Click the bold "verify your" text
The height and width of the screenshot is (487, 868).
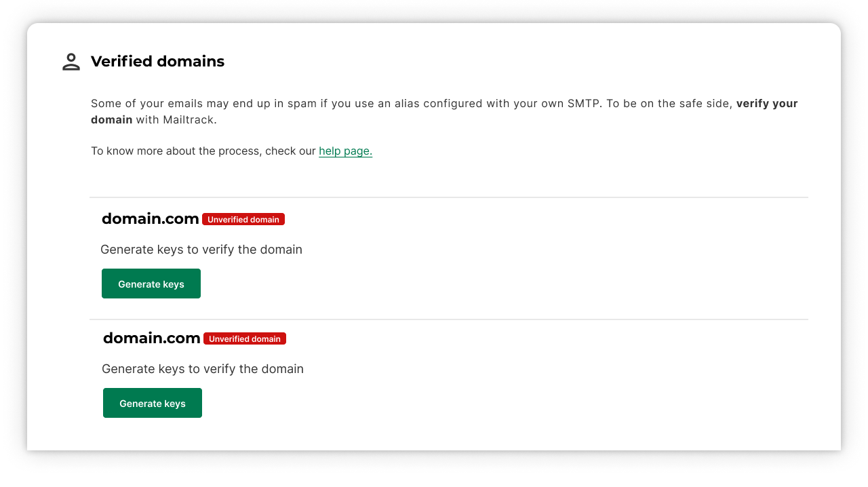click(766, 104)
